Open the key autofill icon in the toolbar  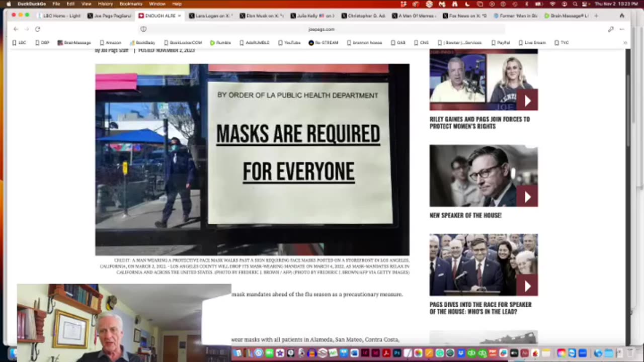[611, 29]
